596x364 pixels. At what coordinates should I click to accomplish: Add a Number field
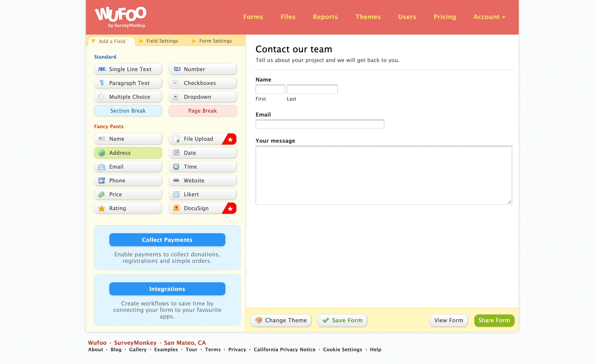coord(203,69)
